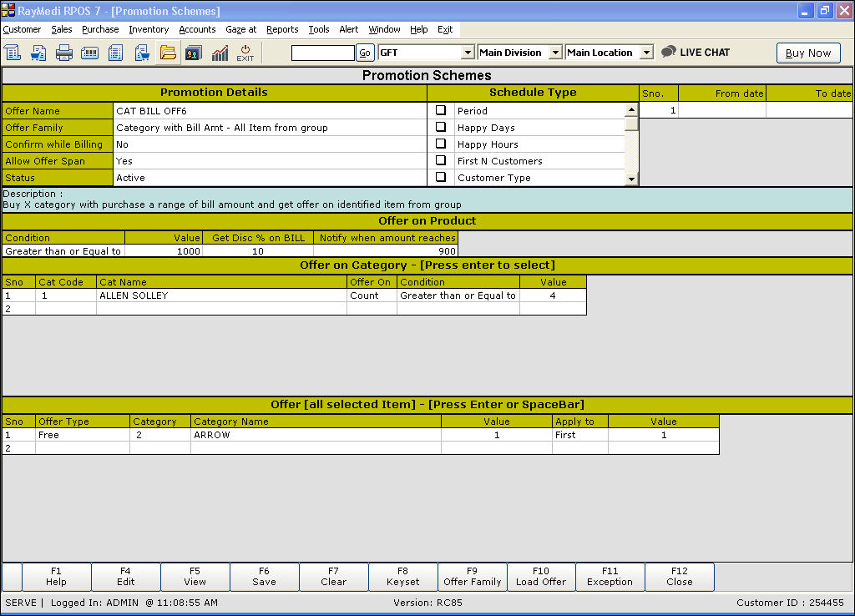
Task: Open the sales growth chart icon
Action: [220, 53]
